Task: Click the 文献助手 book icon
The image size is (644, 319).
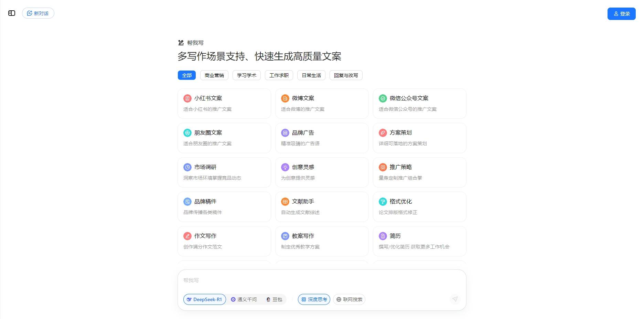Action: coord(285,202)
